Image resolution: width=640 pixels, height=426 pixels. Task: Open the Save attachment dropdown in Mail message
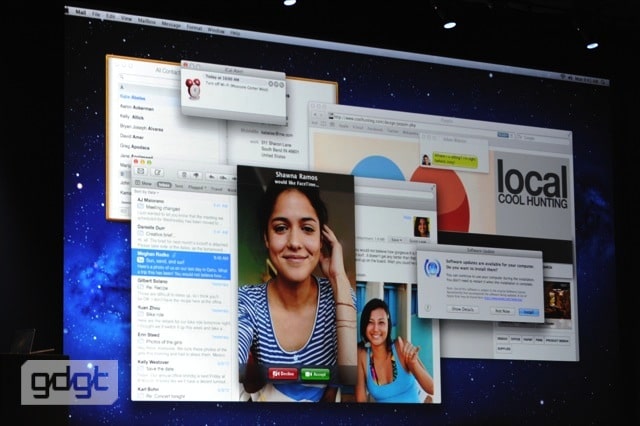coord(397,240)
